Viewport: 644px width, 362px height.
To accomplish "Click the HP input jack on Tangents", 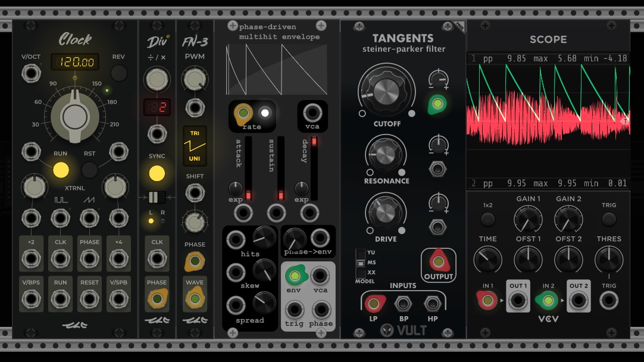I will click(x=432, y=304).
